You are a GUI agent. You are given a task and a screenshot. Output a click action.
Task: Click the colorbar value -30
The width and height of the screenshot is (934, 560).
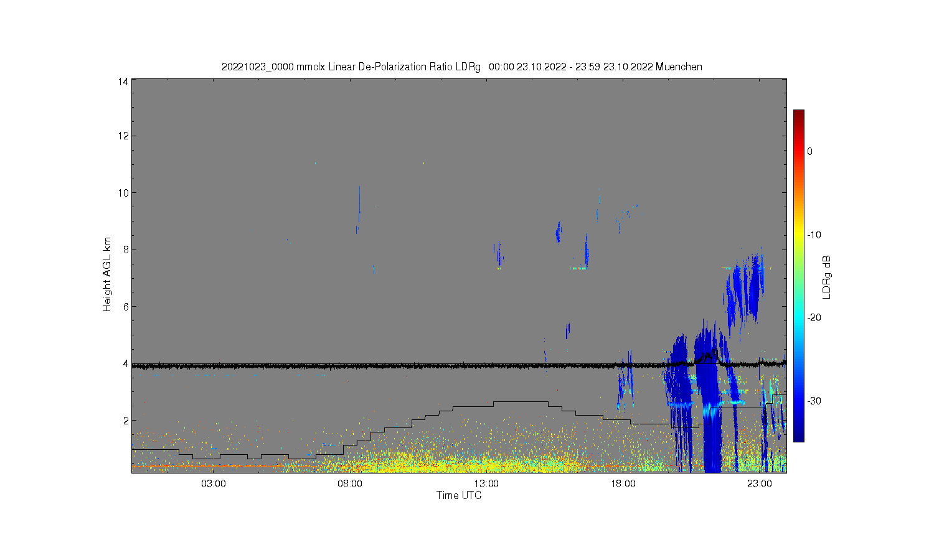click(814, 401)
